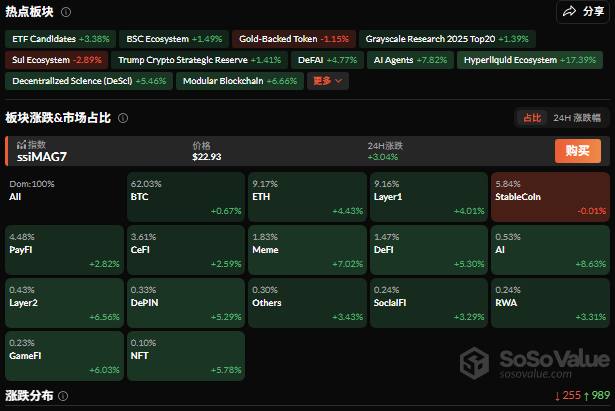The height and width of the screenshot is (411, 615).
Task: Open info icon beside 热点板块 heading
Action: [66, 12]
